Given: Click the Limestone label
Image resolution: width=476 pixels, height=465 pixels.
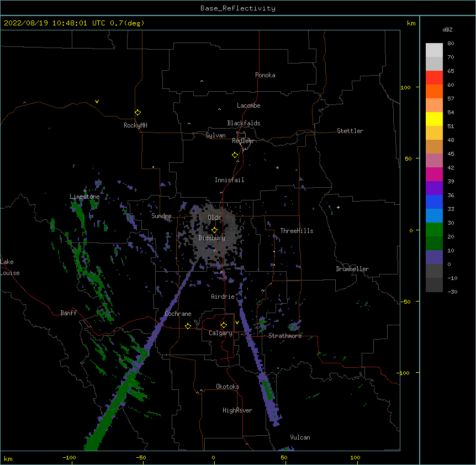Looking at the screenshot, I should pos(84,197).
